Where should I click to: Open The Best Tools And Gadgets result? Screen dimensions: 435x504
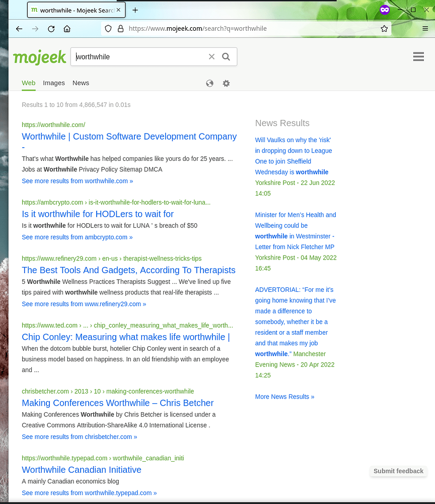point(128,270)
